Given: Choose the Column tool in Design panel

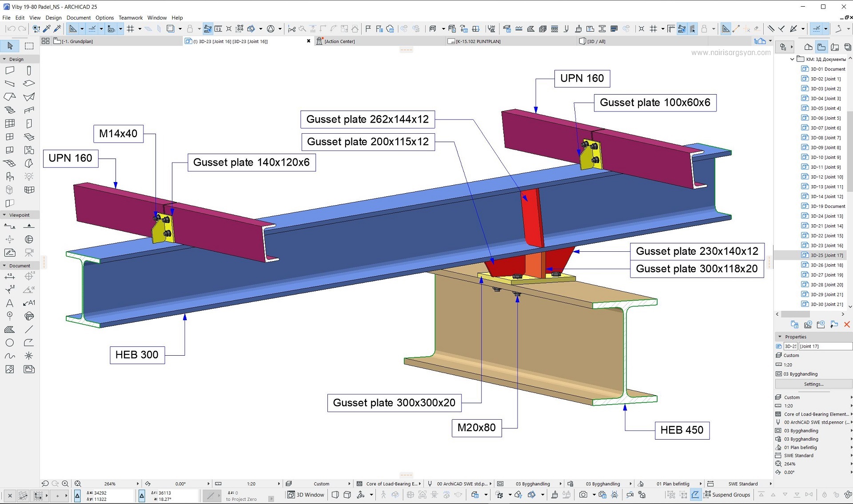Looking at the screenshot, I should (29, 70).
